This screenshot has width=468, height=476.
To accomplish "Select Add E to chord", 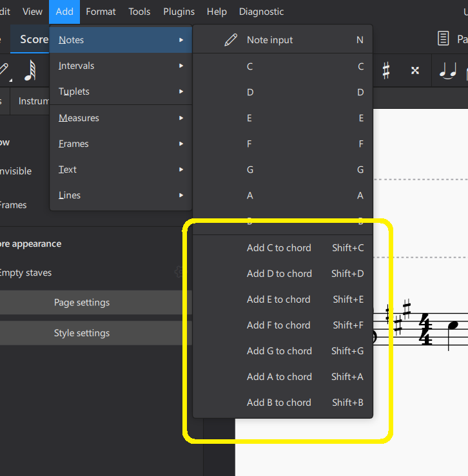I will (x=282, y=300).
